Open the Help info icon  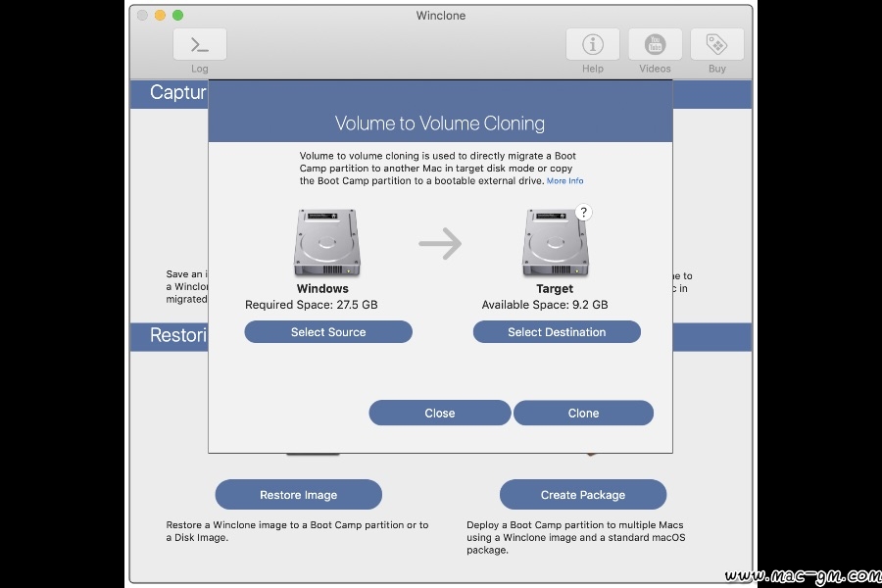click(592, 44)
